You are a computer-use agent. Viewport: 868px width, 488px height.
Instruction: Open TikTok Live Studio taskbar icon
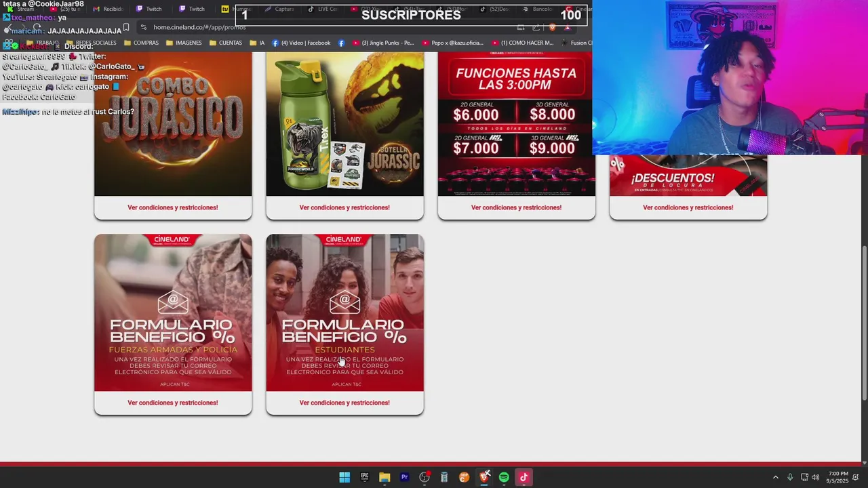pos(524,477)
